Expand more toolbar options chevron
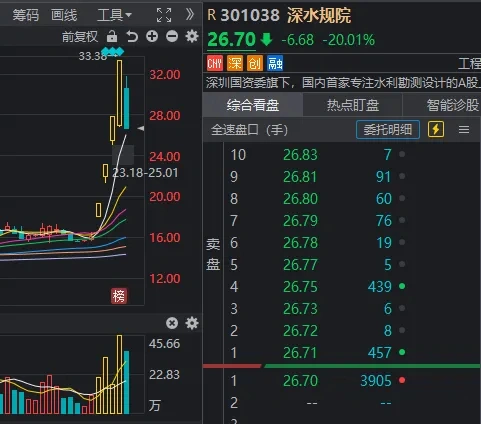 (190, 15)
